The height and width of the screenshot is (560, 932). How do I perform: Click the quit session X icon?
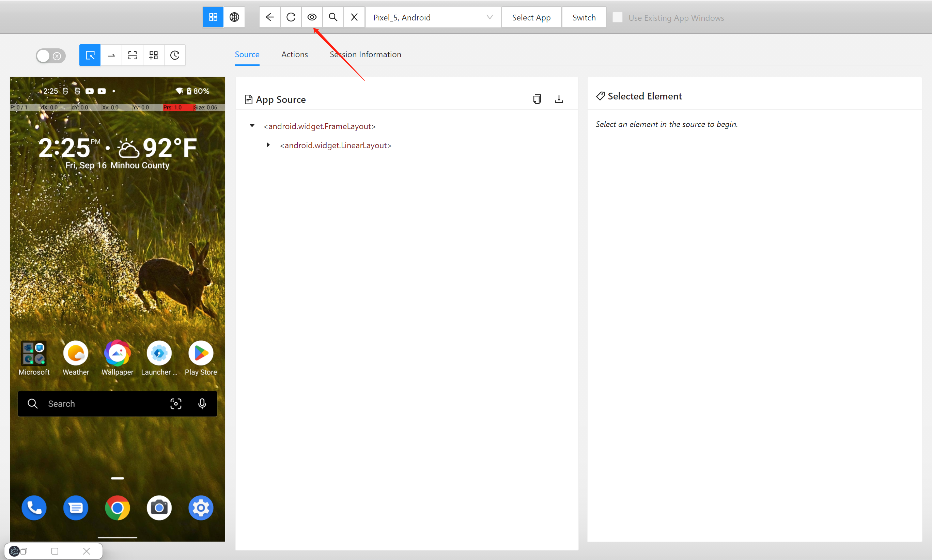pyautogui.click(x=354, y=17)
